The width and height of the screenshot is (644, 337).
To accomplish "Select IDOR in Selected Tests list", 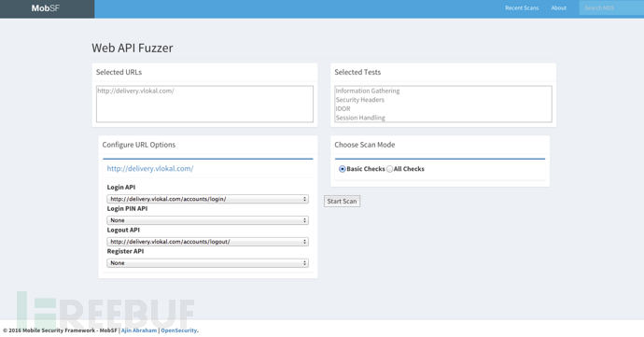I will pyautogui.click(x=343, y=109).
